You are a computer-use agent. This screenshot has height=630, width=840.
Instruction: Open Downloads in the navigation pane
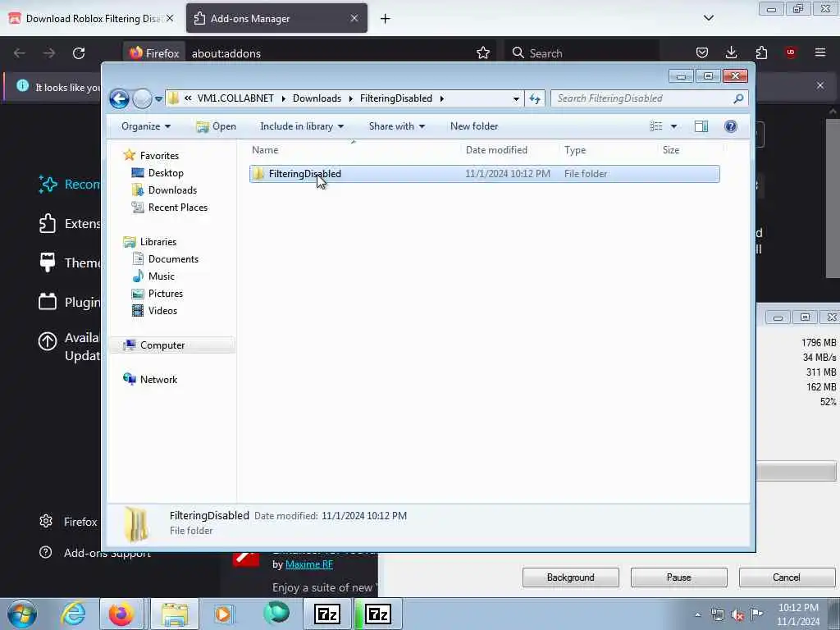(172, 190)
